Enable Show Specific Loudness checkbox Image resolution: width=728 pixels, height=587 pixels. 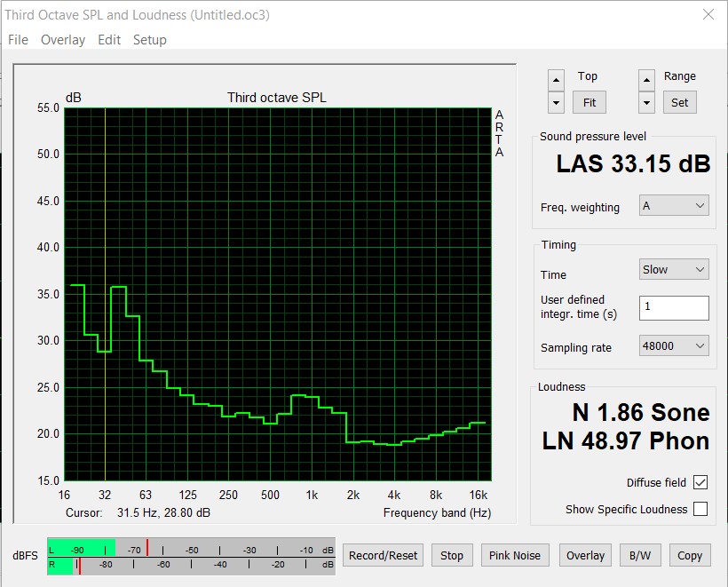[x=700, y=509]
